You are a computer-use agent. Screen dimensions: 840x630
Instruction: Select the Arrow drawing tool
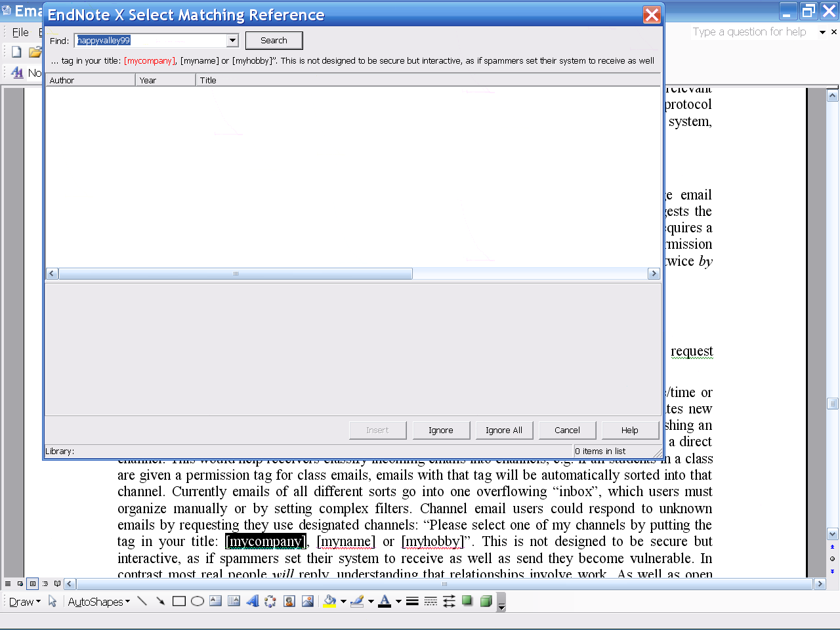point(160,601)
